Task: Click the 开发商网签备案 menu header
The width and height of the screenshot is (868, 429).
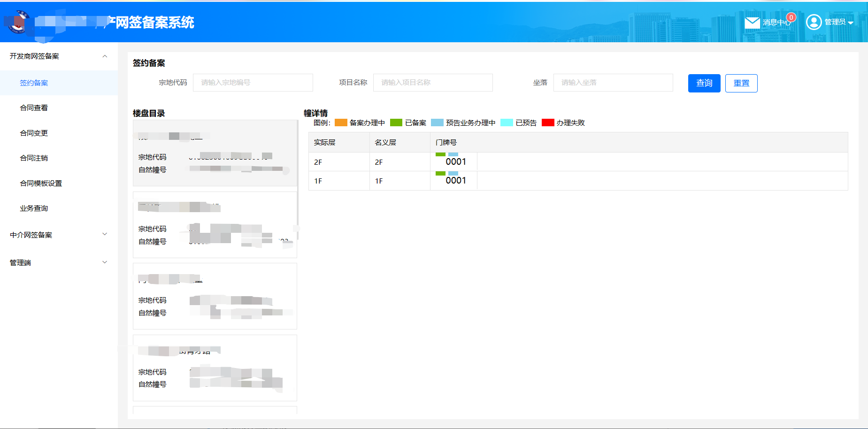Action: (59, 56)
